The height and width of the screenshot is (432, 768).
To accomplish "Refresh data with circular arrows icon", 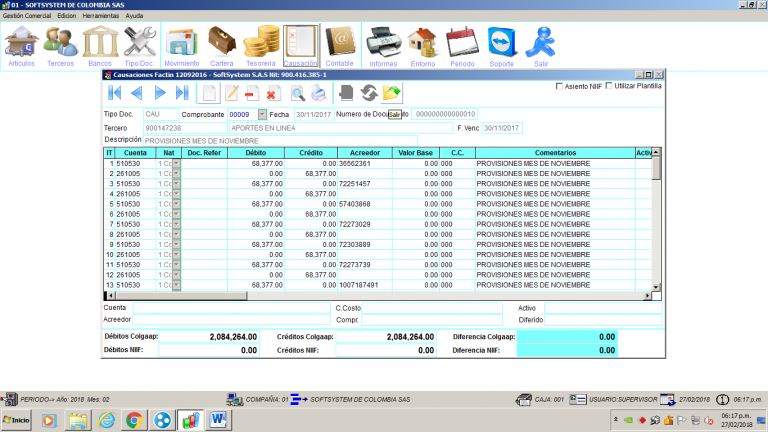I will click(x=369, y=93).
